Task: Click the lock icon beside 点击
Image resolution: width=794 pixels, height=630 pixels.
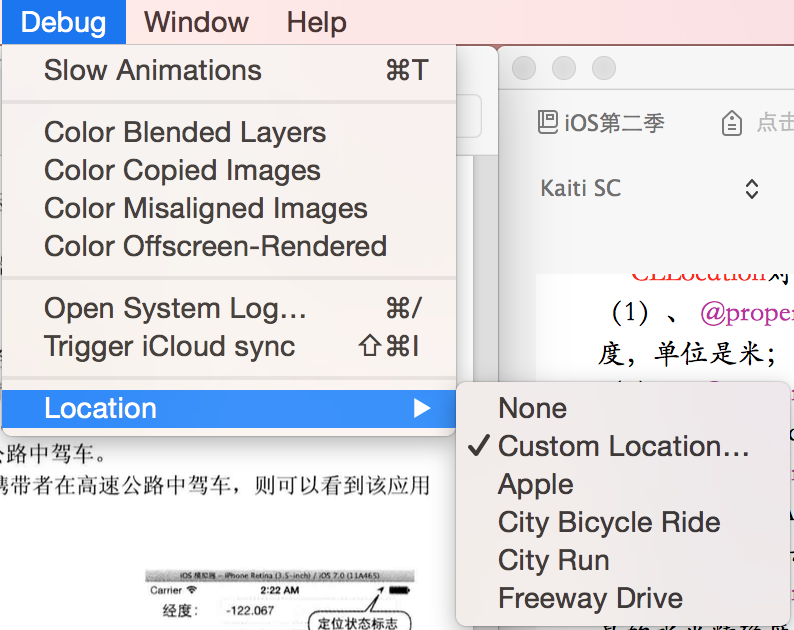Action: tap(732, 123)
